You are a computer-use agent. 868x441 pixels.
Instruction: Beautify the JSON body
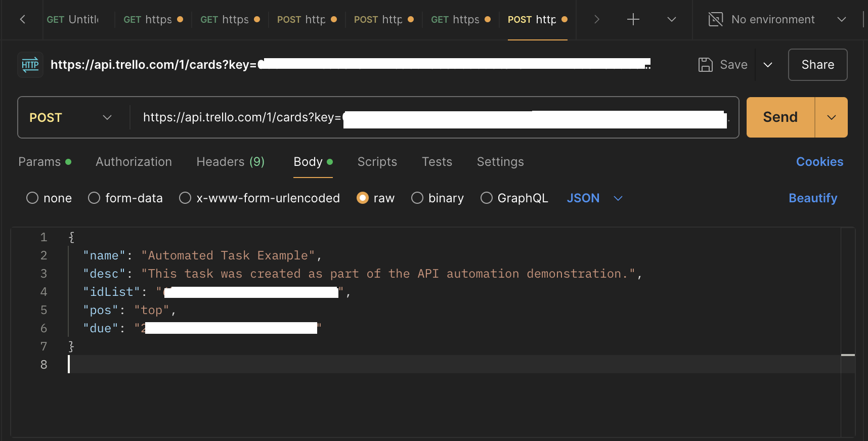(813, 198)
